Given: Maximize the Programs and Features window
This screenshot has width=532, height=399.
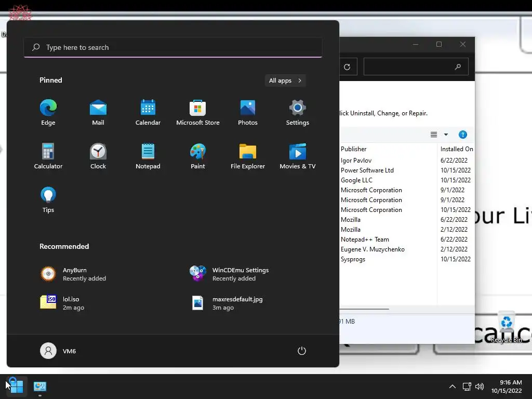Looking at the screenshot, I should (x=439, y=44).
